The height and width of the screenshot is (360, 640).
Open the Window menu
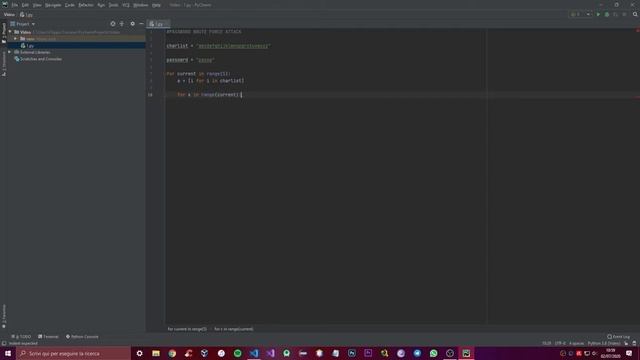(x=140, y=5)
